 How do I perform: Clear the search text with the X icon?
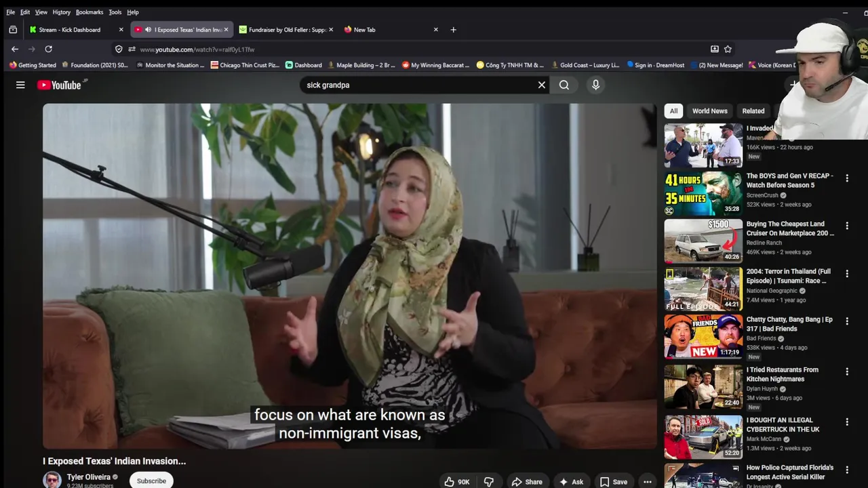[x=542, y=85]
